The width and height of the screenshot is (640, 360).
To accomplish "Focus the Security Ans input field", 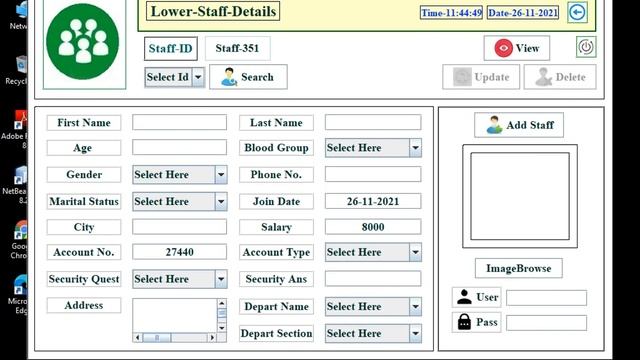I will coord(373,279).
